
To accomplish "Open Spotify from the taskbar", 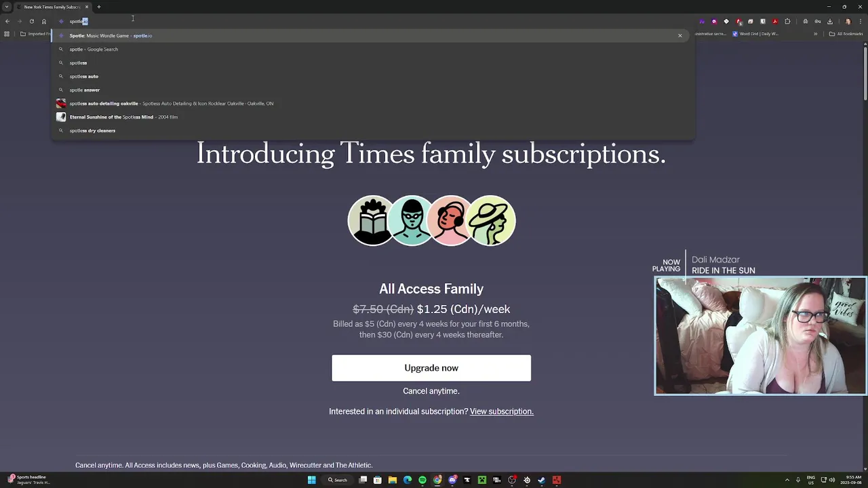I will [x=422, y=480].
